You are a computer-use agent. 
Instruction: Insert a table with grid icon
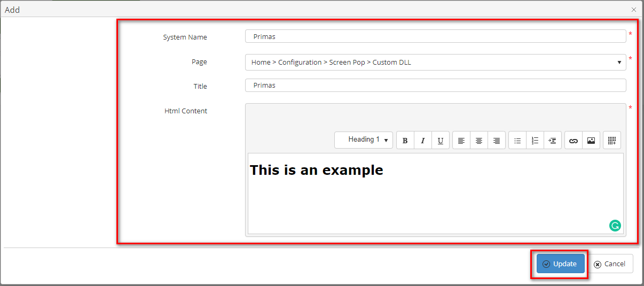(612, 141)
